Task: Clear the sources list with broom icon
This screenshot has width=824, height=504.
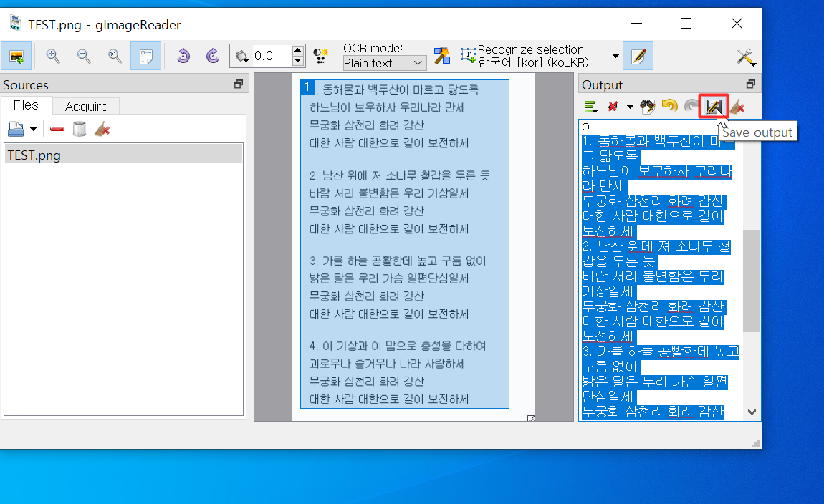Action: 102,129
